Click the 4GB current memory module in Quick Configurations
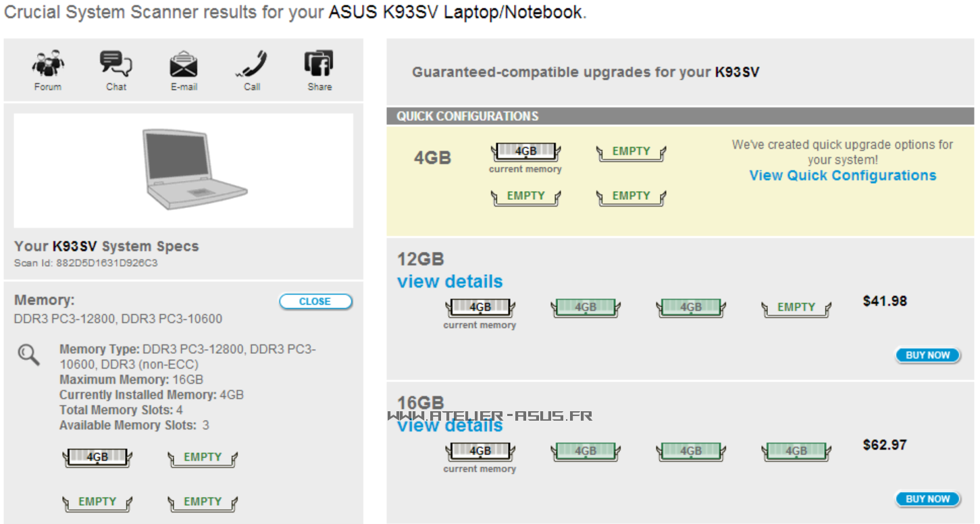Image resolution: width=980 pixels, height=524 pixels. tap(525, 152)
